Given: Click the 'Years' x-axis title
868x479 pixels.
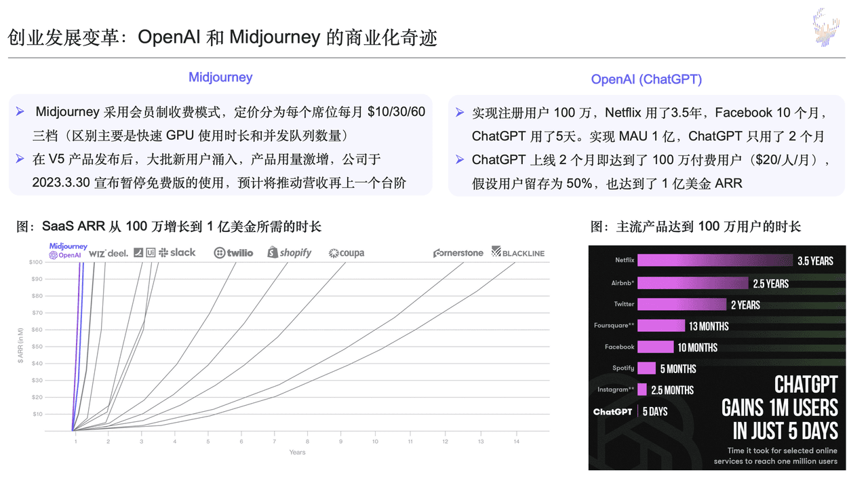Looking at the screenshot, I should click(x=297, y=452).
